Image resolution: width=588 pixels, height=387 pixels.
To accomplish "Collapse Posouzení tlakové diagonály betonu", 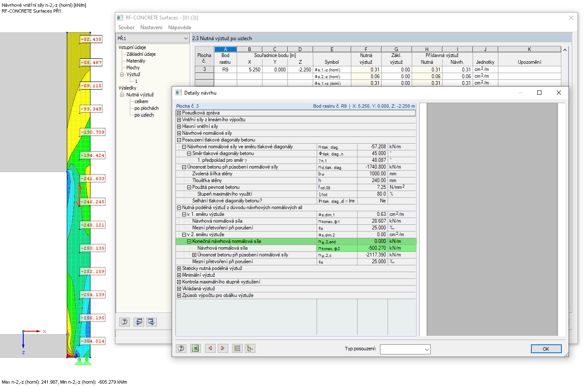I will tap(179, 140).
